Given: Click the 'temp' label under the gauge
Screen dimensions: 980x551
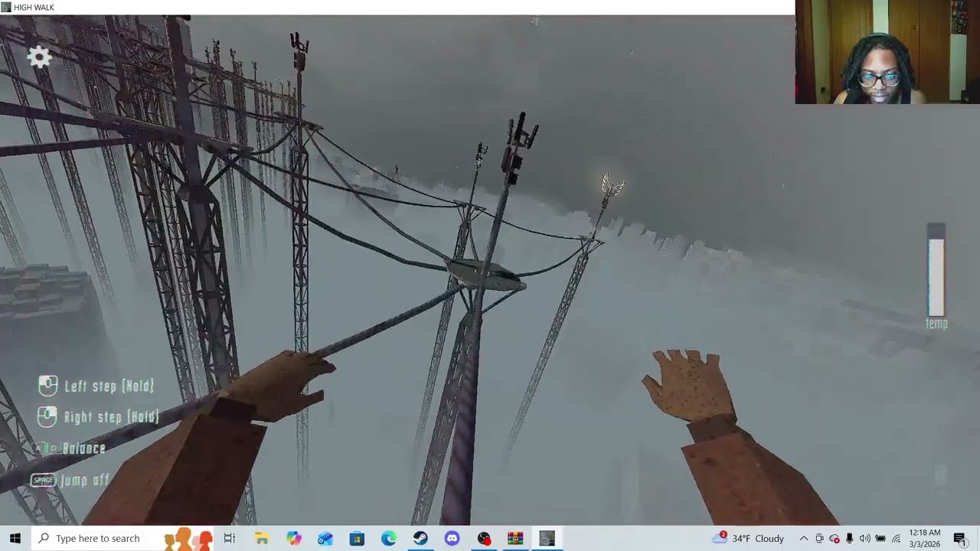Looking at the screenshot, I should coord(936,324).
